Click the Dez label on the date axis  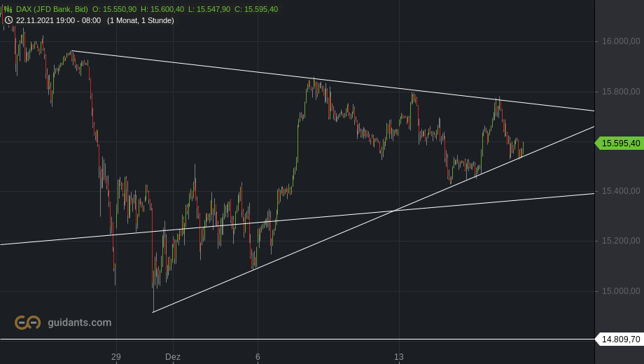click(x=173, y=357)
